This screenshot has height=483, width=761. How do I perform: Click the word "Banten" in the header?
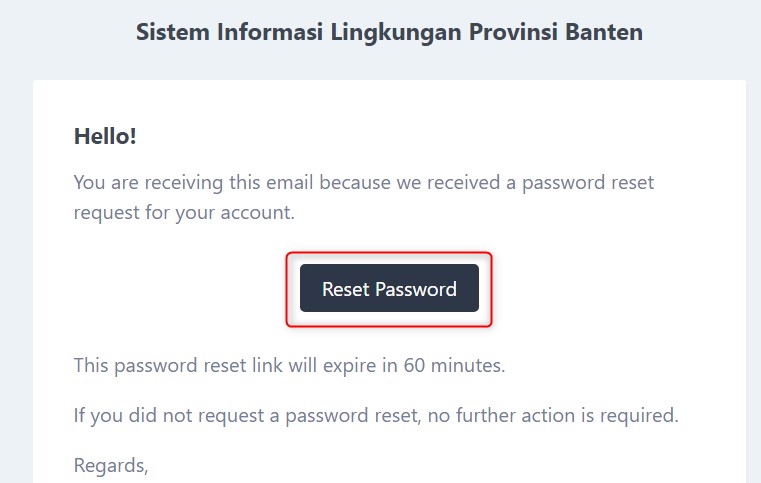tap(604, 32)
